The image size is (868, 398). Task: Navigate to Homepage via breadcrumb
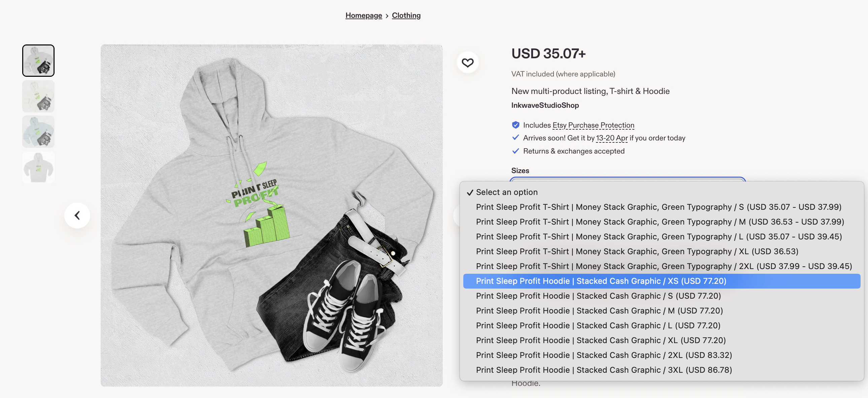(364, 15)
